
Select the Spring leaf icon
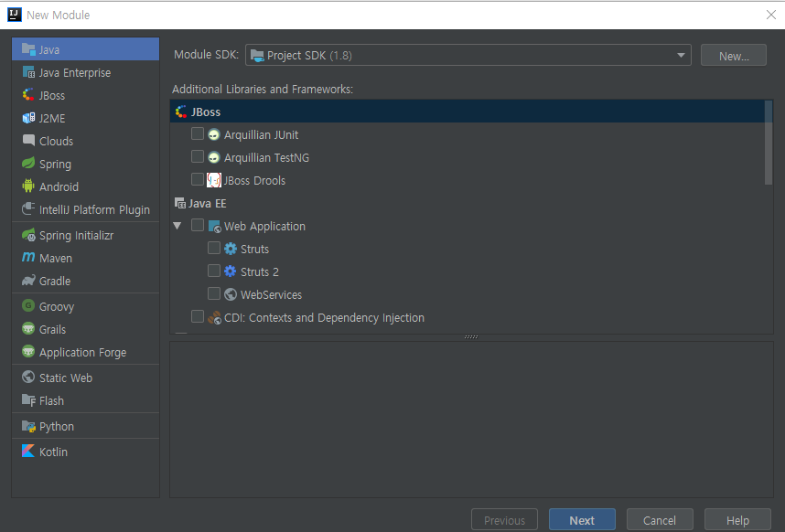(28, 164)
